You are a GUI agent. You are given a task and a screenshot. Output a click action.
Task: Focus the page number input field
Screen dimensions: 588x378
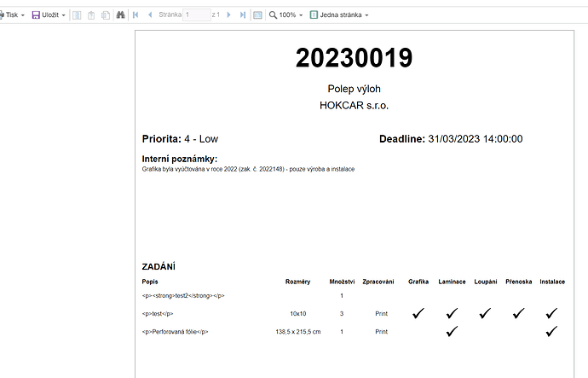[x=197, y=15]
